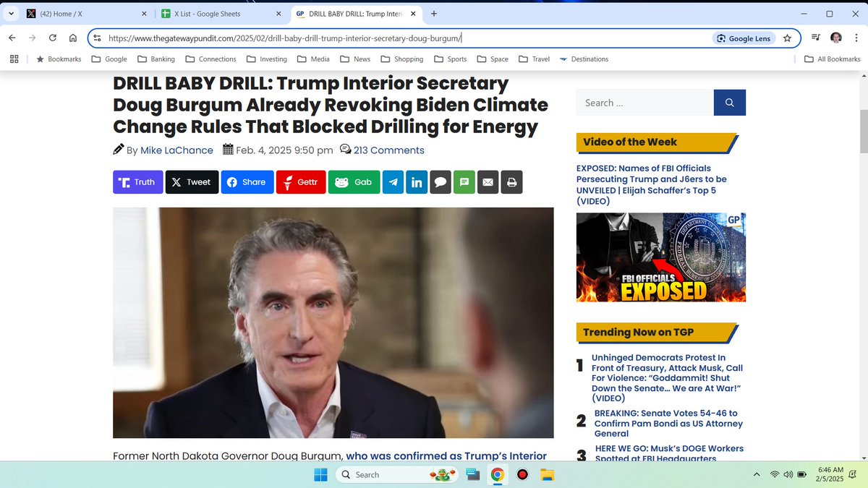Open Unhinged Democrats Protest trending article
The width and height of the screenshot is (868, 488).
click(667, 378)
